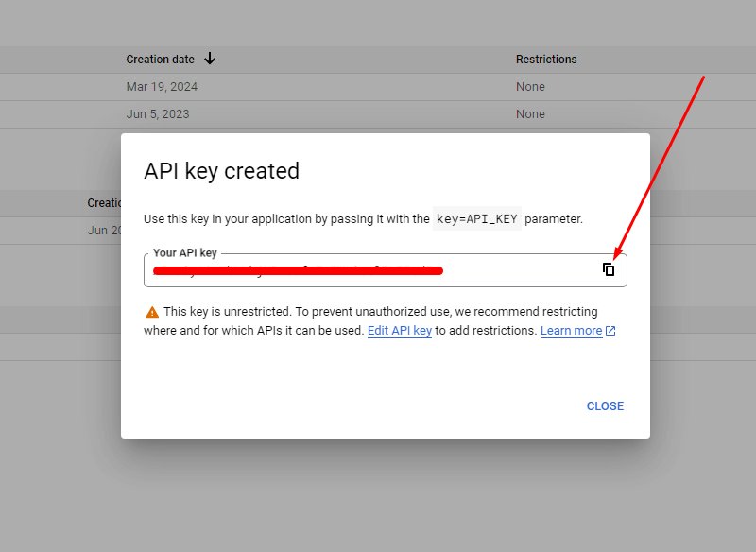Image resolution: width=756 pixels, height=552 pixels.
Task: Open the Edit API key link
Action: [x=400, y=330]
